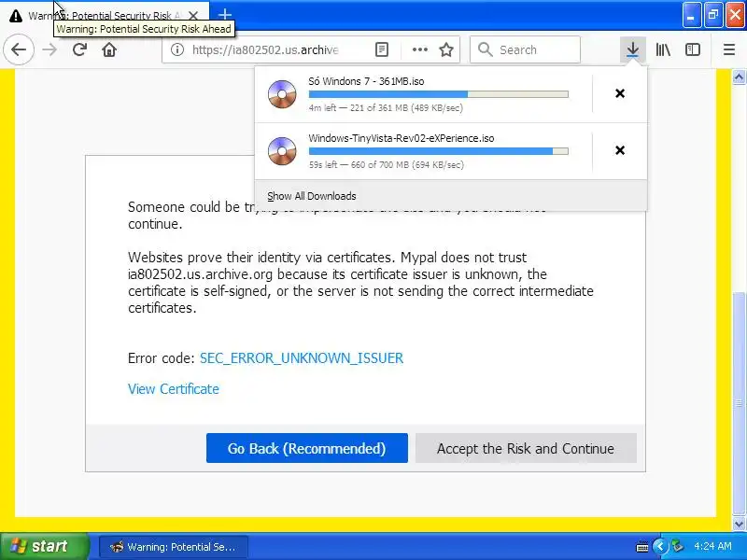747x560 pixels.
Task: Cancel the Windows-TinyVista download
Action: click(x=620, y=150)
